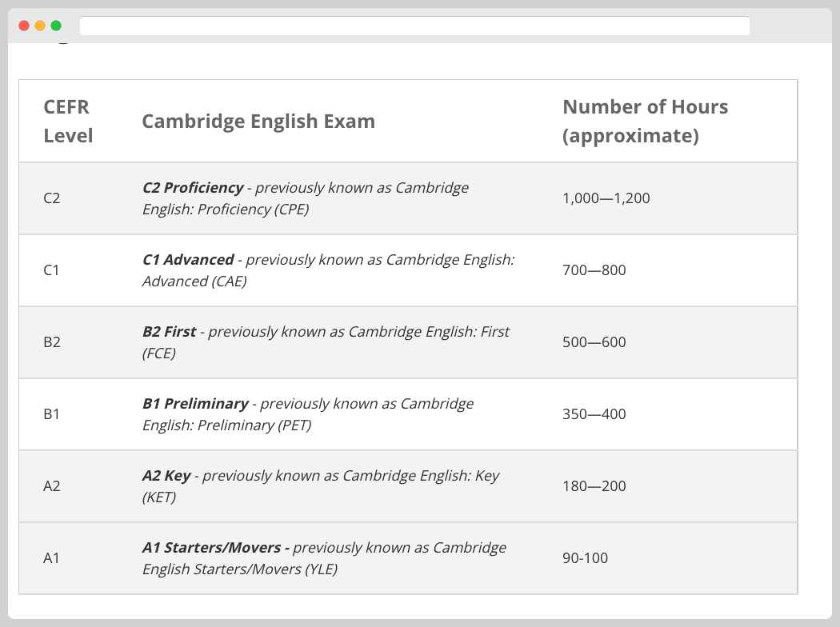Click the CEFR Level column header
The image size is (840, 627).
coord(67,121)
